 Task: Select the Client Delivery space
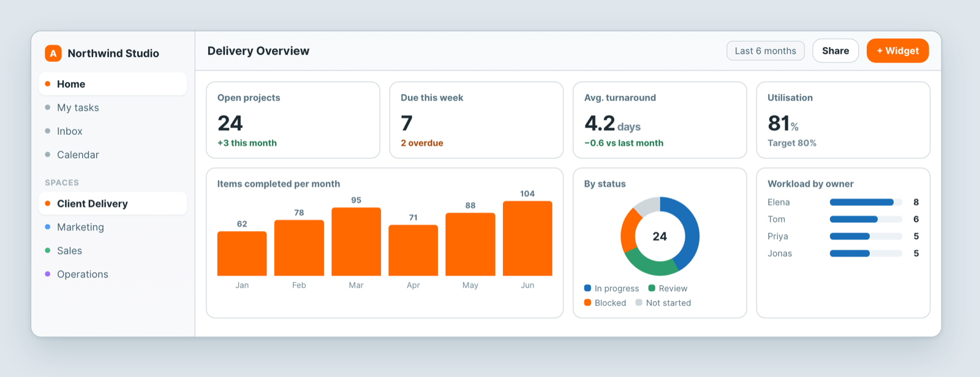click(113, 204)
